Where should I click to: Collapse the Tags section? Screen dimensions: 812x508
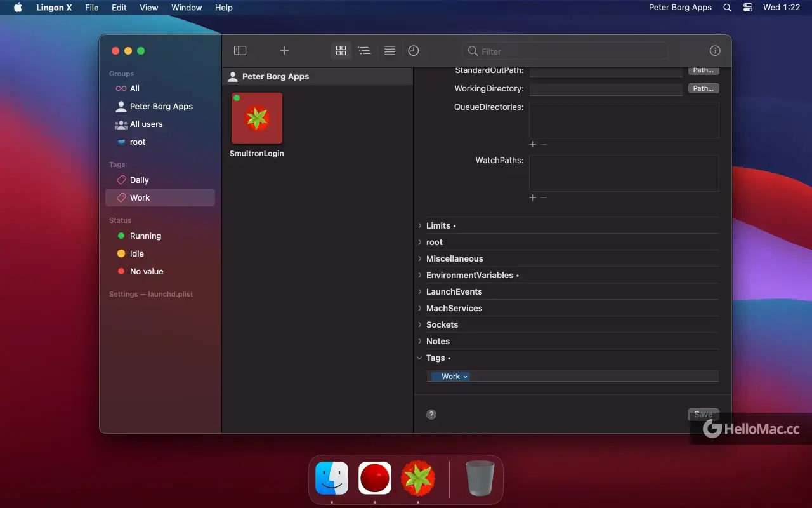click(420, 358)
